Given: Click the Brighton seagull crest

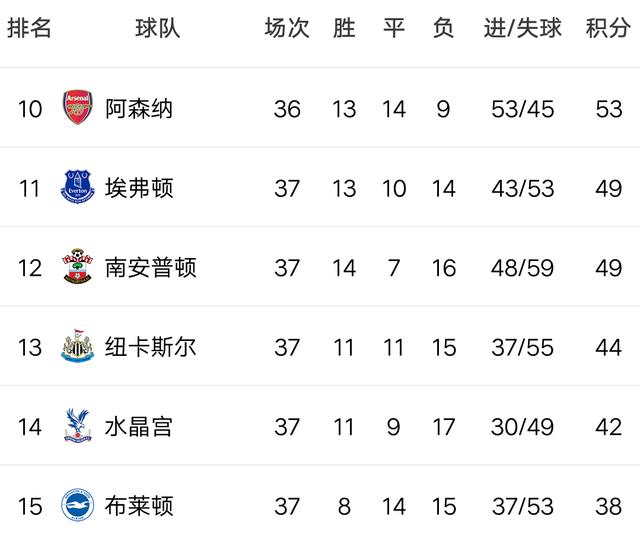Looking at the screenshot, I should [x=78, y=505].
